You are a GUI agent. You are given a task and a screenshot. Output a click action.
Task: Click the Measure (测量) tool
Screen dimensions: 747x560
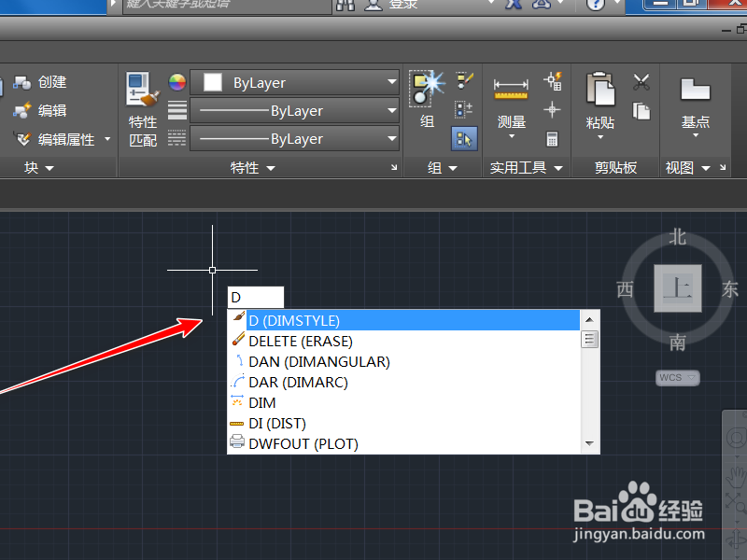point(511,104)
